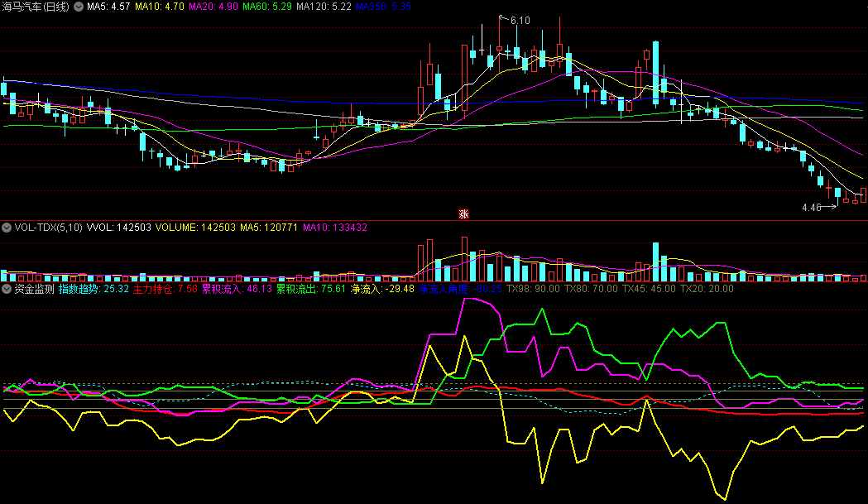Click the 6.10 high price annotation
The height and width of the screenshot is (504, 868).
coord(520,21)
